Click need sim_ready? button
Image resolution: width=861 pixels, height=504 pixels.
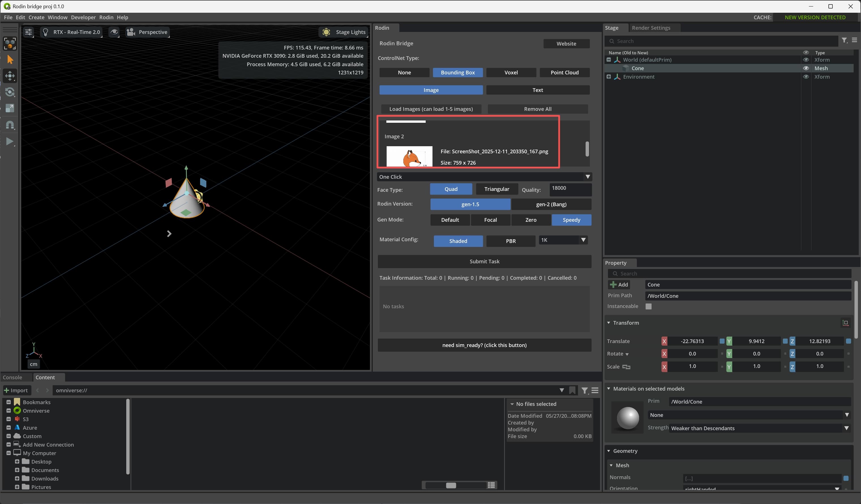pyautogui.click(x=484, y=345)
